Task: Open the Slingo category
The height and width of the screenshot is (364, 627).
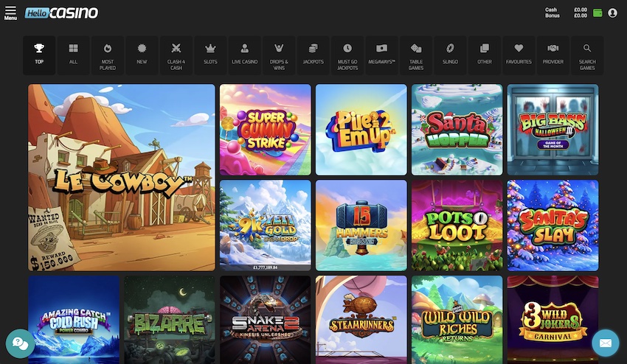Action: point(450,55)
